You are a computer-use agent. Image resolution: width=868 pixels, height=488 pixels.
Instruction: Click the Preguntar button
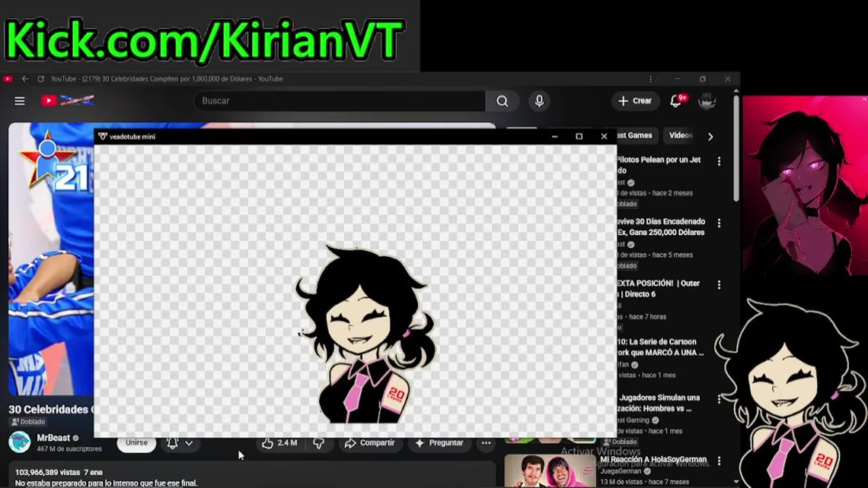[x=439, y=443]
